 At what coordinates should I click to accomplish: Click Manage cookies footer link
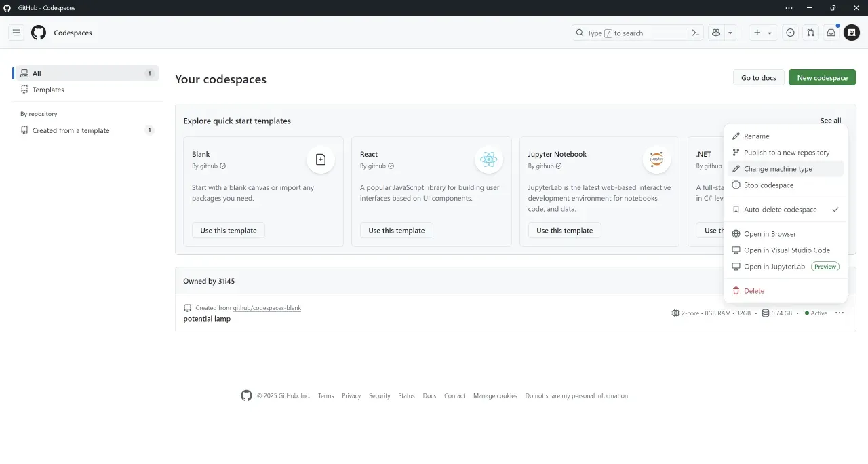tap(495, 396)
